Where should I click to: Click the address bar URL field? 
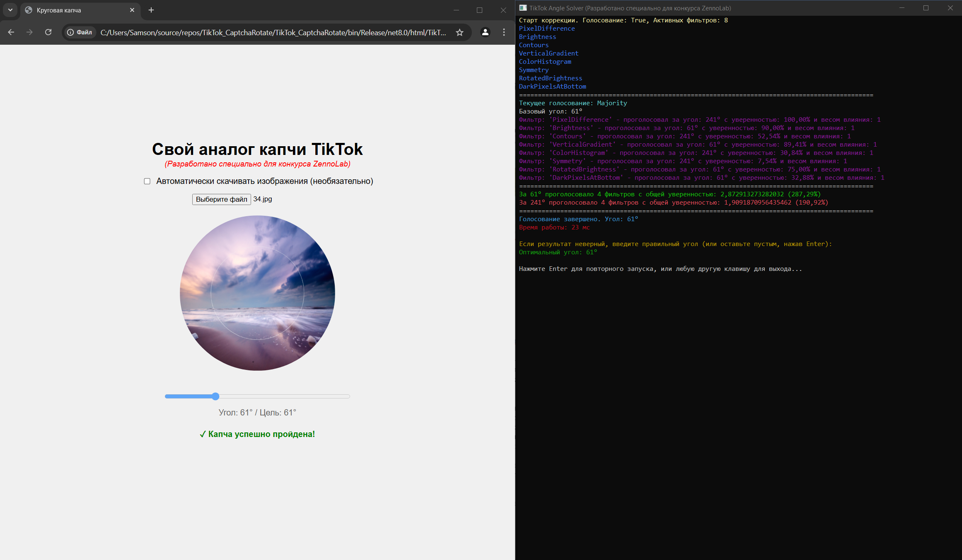[273, 32]
